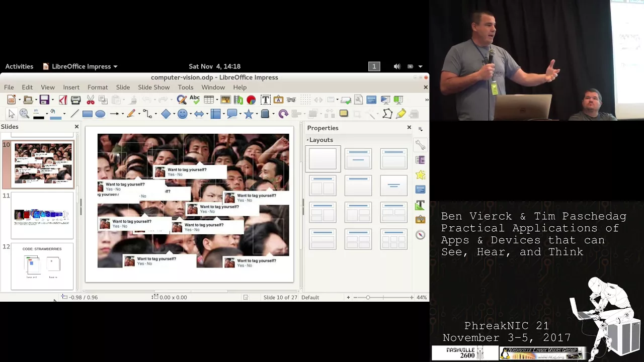Choose the Line drawing tool

click(74, 114)
